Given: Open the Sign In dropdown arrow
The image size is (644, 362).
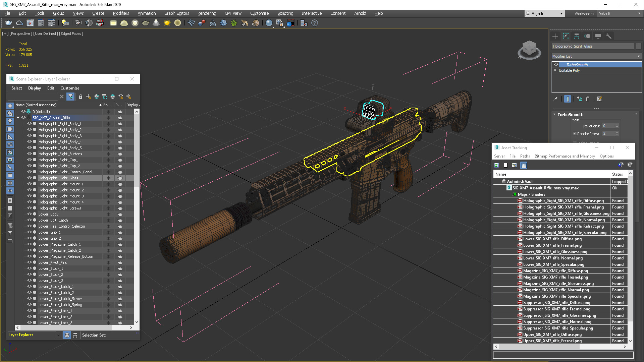Looking at the screenshot, I should [561, 14].
